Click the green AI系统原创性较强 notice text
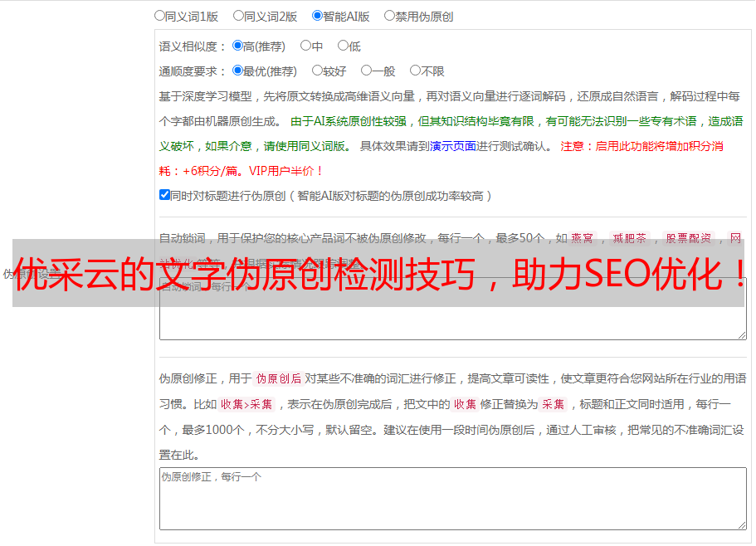The width and height of the screenshot is (756, 546). pos(451,134)
